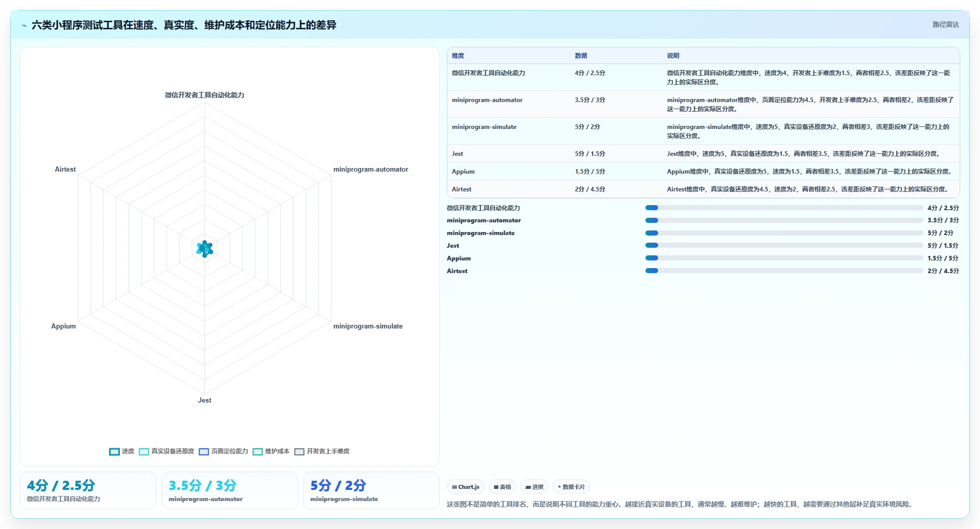This screenshot has height=529, width=980.
Task: Click the 数据卡片 chip
Action: click(571, 487)
